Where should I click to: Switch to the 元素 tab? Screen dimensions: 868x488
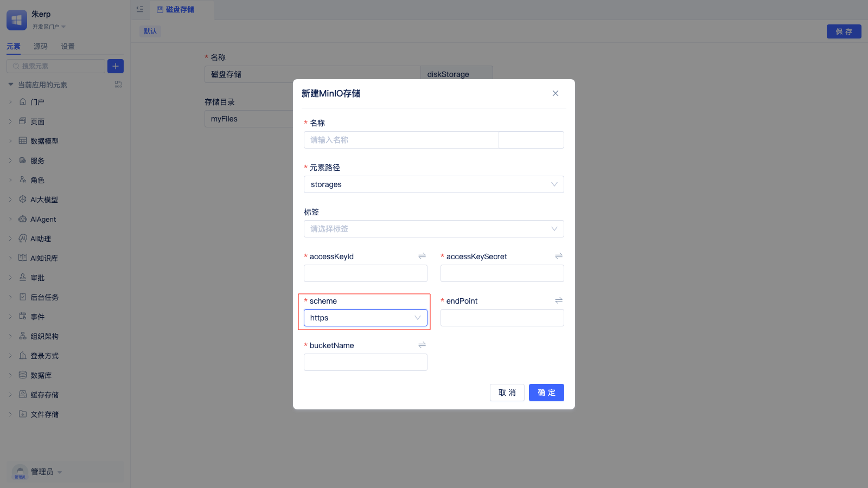coord(14,47)
